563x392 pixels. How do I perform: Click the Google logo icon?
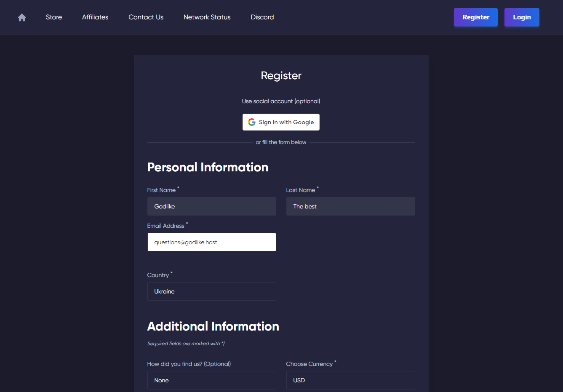(x=252, y=122)
